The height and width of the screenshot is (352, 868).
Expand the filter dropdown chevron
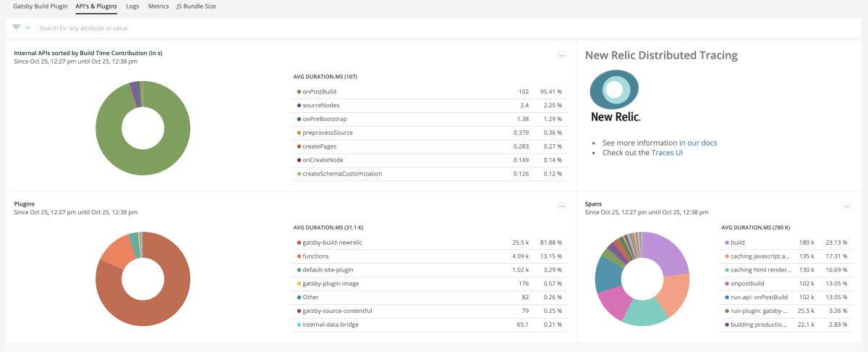pyautogui.click(x=28, y=28)
